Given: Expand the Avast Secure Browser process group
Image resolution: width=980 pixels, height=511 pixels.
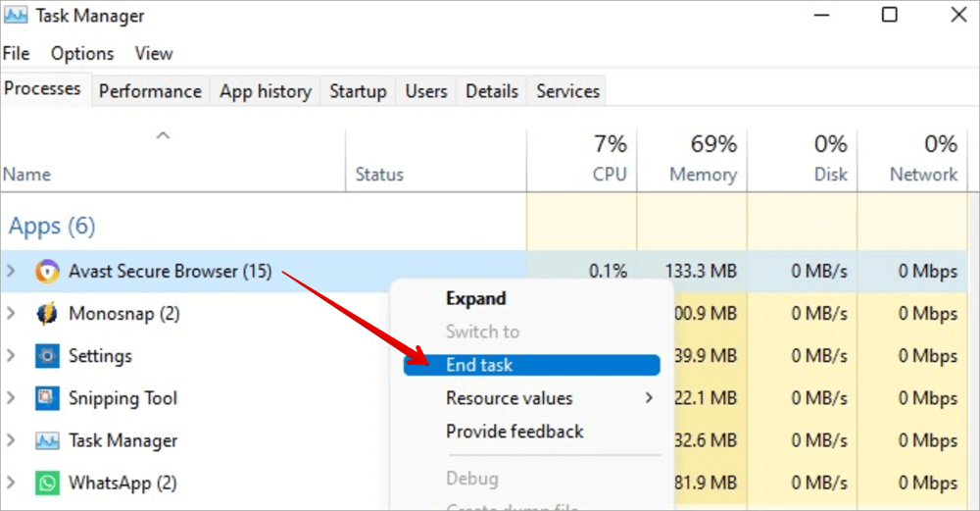Looking at the screenshot, I should pyautogui.click(x=11, y=272).
